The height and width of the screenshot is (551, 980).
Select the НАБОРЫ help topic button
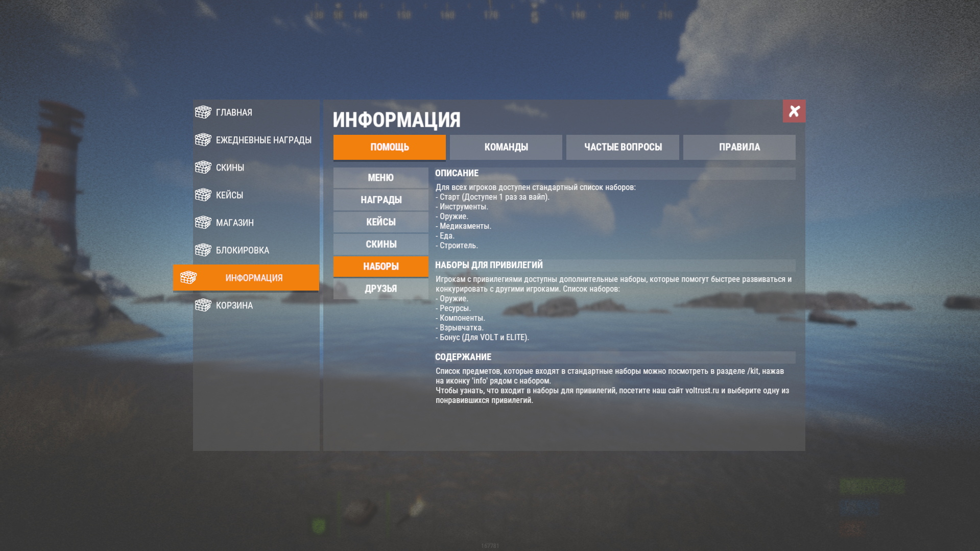tap(380, 267)
